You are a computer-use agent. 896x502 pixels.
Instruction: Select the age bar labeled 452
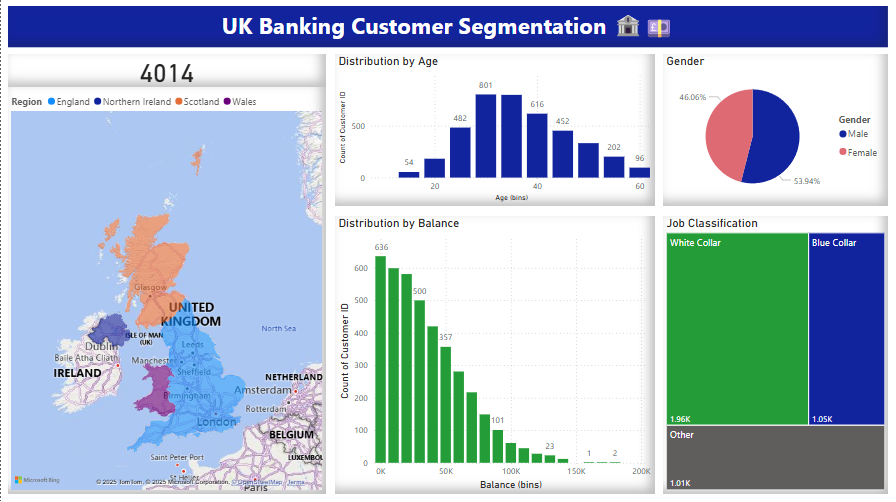(563, 154)
